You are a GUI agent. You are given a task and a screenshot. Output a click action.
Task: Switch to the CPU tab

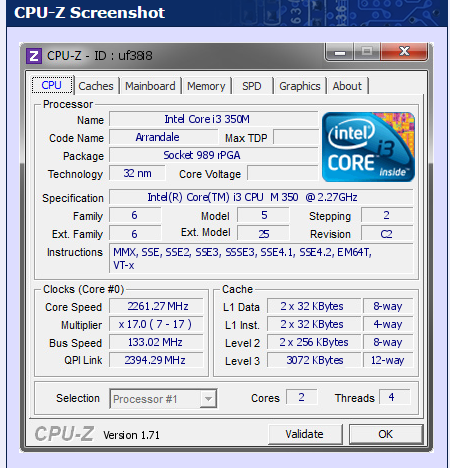pyautogui.click(x=52, y=85)
